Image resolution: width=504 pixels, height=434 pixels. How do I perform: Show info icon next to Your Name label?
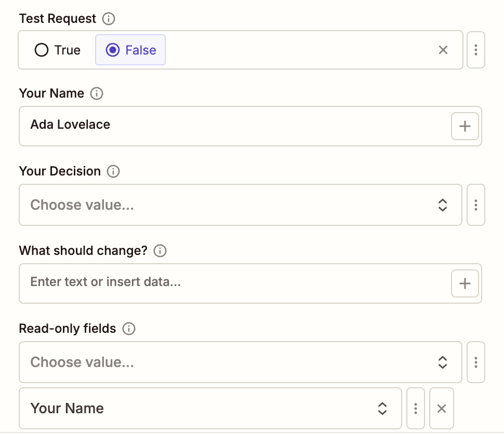(x=97, y=93)
